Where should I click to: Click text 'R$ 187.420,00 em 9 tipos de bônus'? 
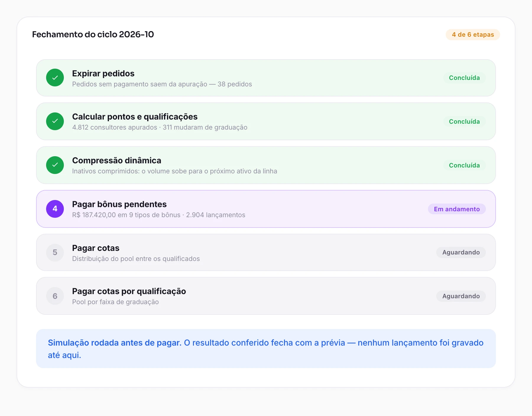[126, 215]
